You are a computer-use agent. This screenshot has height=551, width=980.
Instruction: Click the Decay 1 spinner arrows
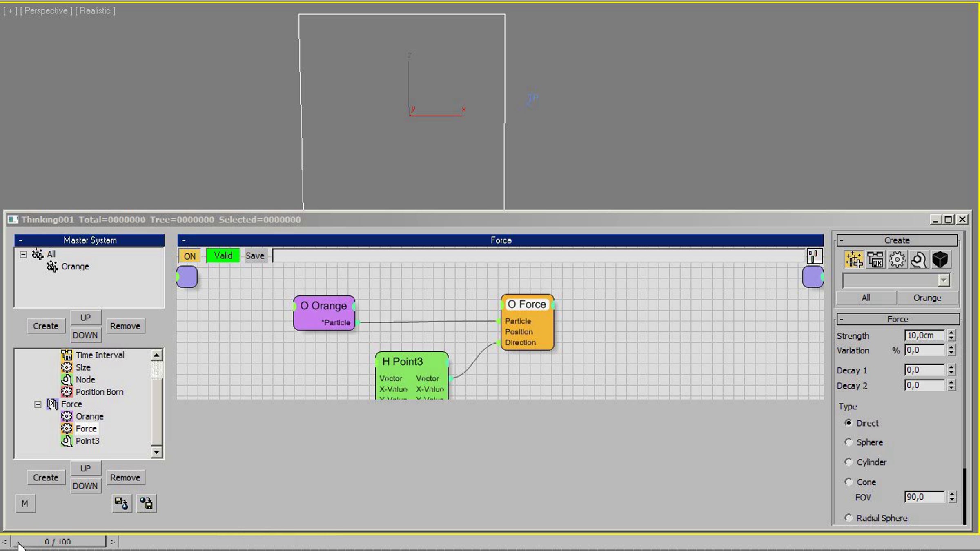pos(951,370)
